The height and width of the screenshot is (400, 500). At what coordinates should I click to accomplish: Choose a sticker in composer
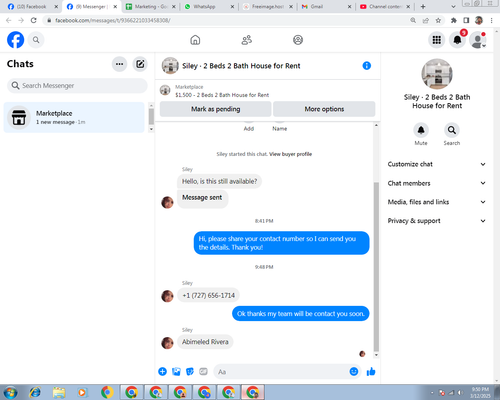pos(190,371)
